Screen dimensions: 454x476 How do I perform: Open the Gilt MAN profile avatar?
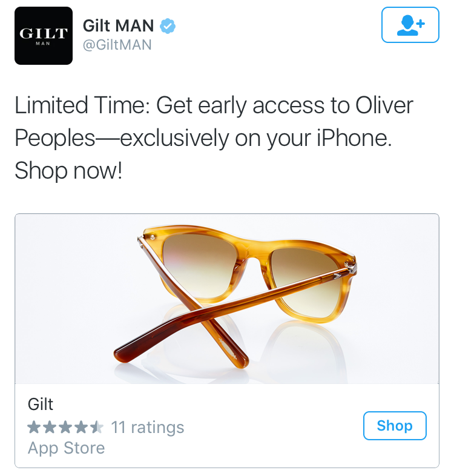click(x=44, y=36)
